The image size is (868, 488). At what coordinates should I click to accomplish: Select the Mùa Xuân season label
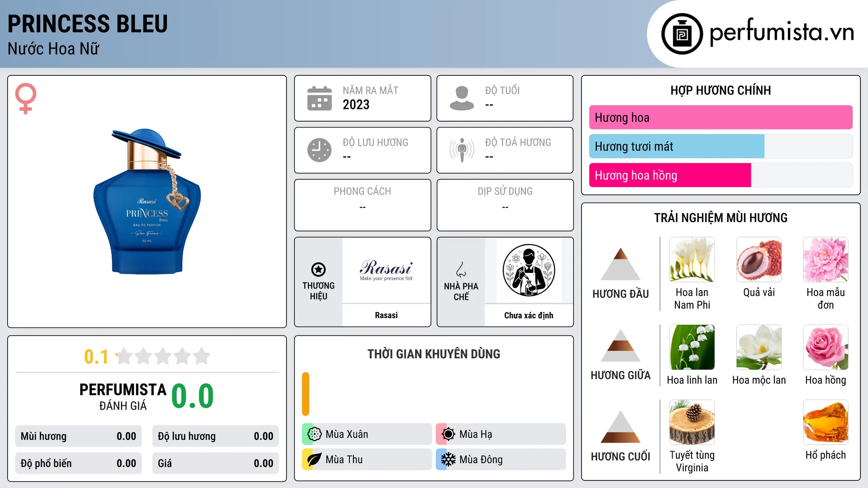pyautogui.click(x=347, y=434)
